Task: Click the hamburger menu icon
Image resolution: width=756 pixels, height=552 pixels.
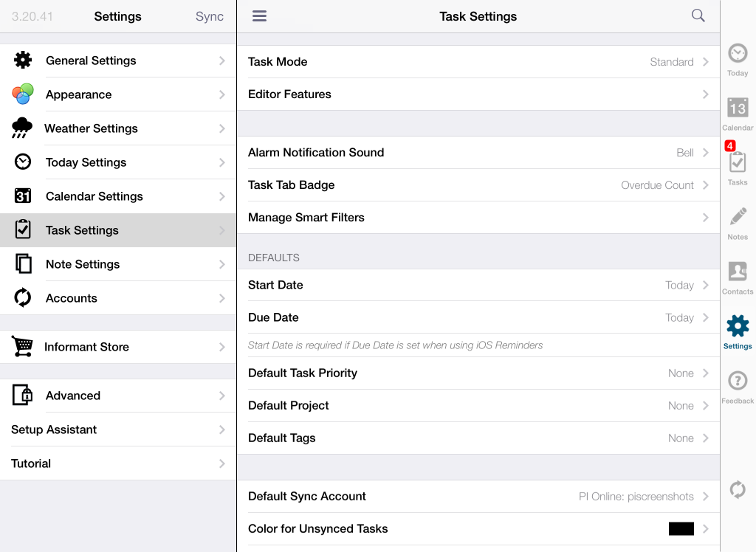Action: pyautogui.click(x=259, y=15)
